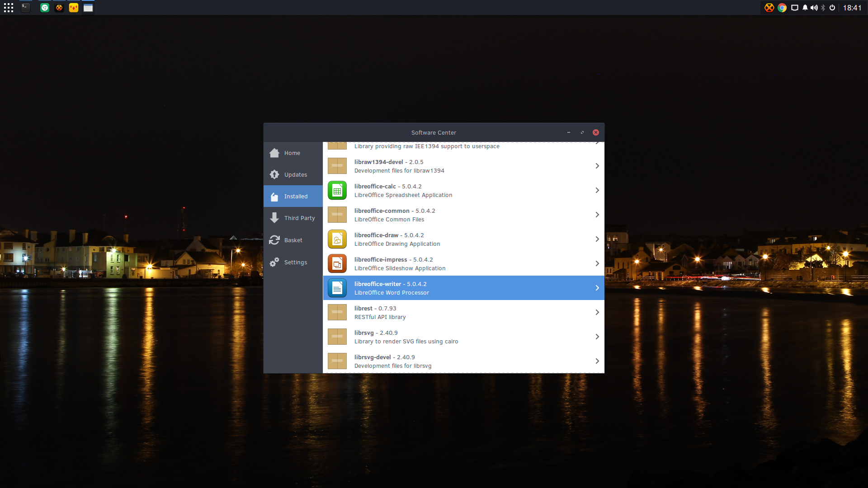Image resolution: width=868 pixels, height=488 pixels.
Task: Click the Updates gear icon
Action: [274, 174]
